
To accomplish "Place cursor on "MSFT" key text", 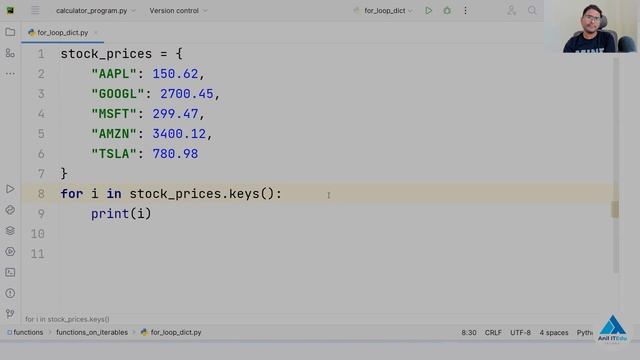I will coord(114,114).
